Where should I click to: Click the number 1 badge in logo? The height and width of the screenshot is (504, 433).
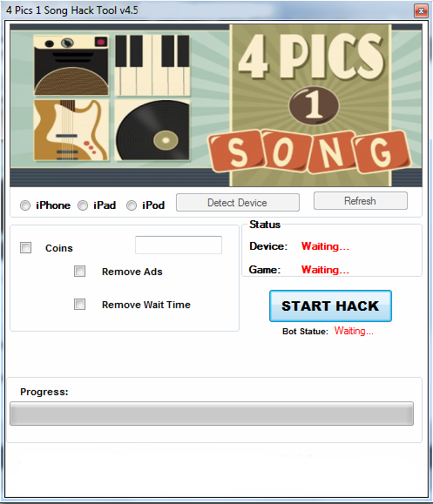(314, 105)
